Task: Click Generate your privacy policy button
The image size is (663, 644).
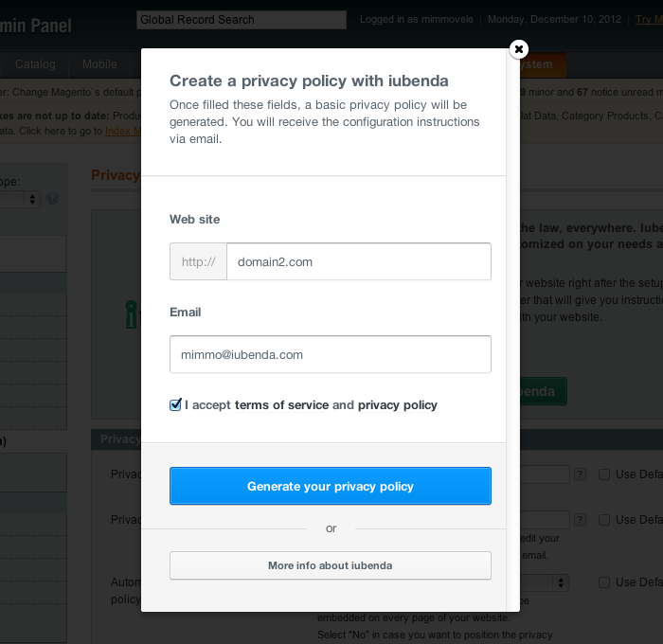Action: 331,486
